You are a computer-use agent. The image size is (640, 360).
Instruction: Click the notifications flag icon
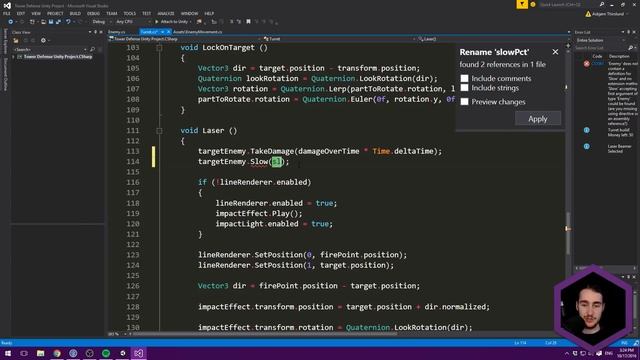point(522,4)
